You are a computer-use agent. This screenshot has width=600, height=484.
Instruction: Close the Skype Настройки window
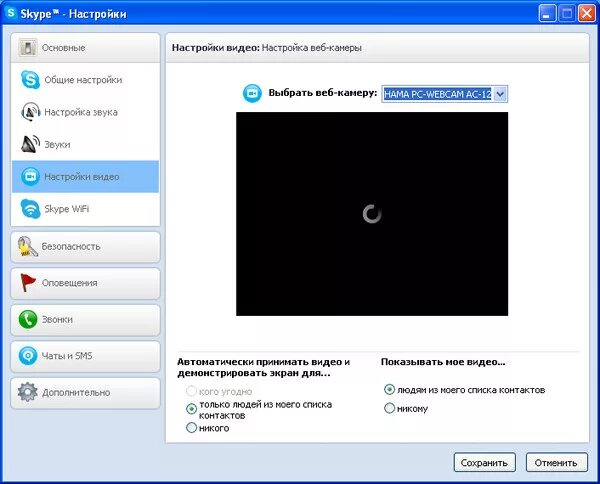[x=587, y=14]
